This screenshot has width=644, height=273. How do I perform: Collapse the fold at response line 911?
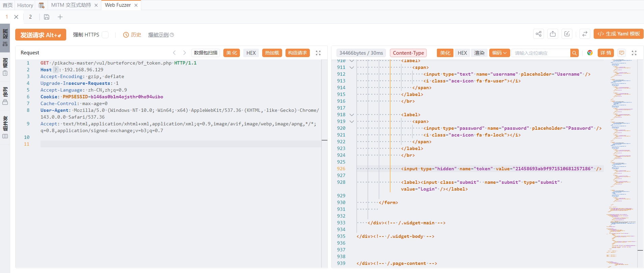[x=352, y=67]
